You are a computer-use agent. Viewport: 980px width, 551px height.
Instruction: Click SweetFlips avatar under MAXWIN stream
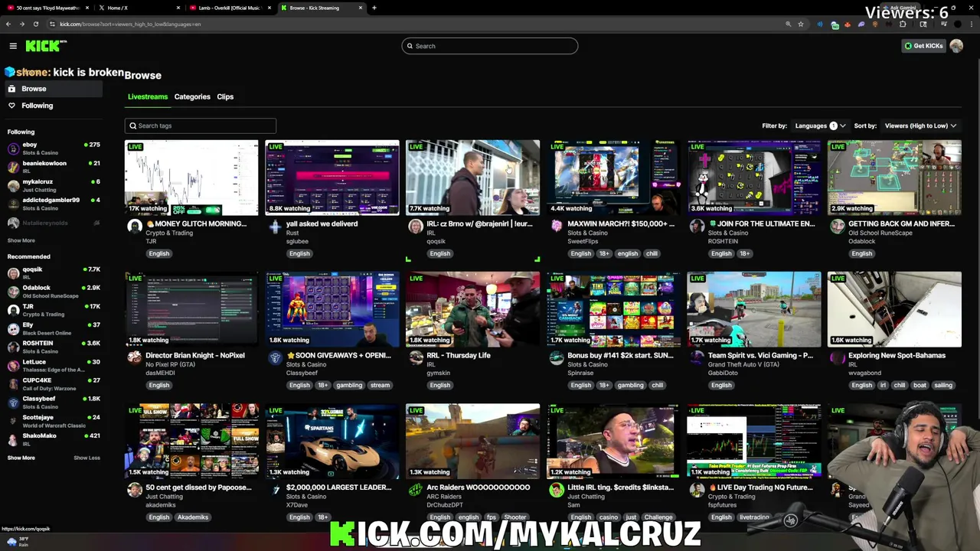pos(557,227)
